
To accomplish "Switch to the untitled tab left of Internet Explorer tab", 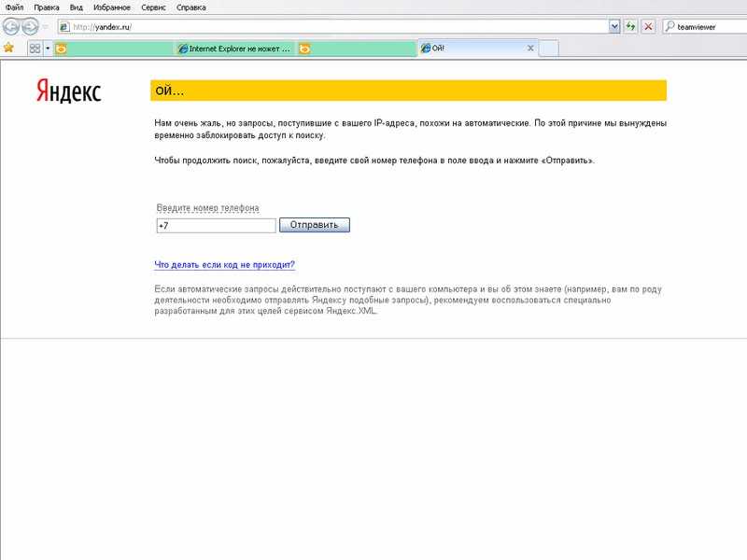I will click(113, 49).
